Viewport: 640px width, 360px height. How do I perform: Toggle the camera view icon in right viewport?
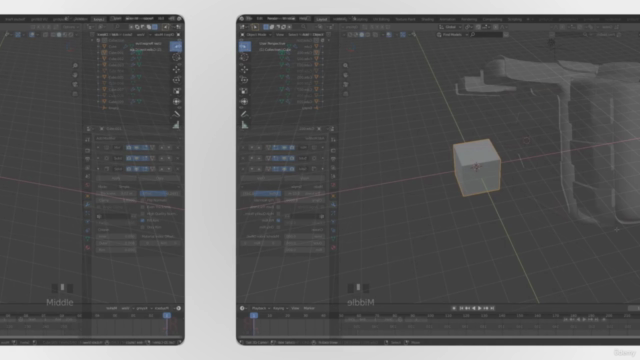click(x=346, y=84)
